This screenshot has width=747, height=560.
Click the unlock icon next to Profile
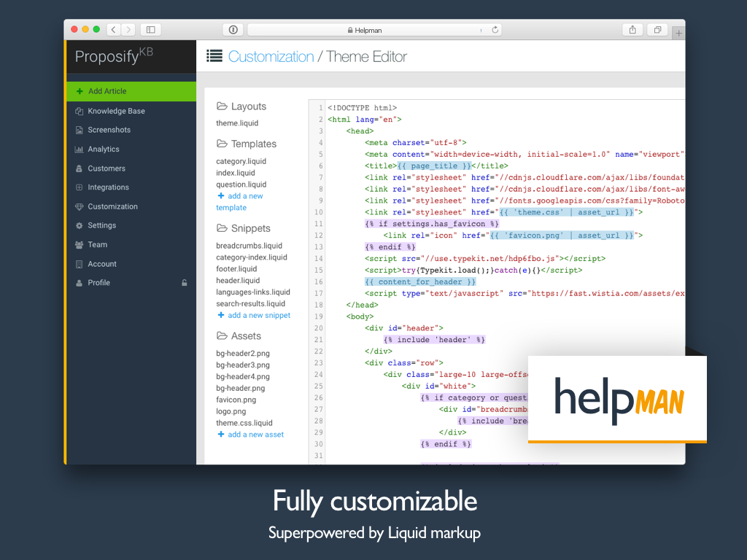[x=185, y=283]
